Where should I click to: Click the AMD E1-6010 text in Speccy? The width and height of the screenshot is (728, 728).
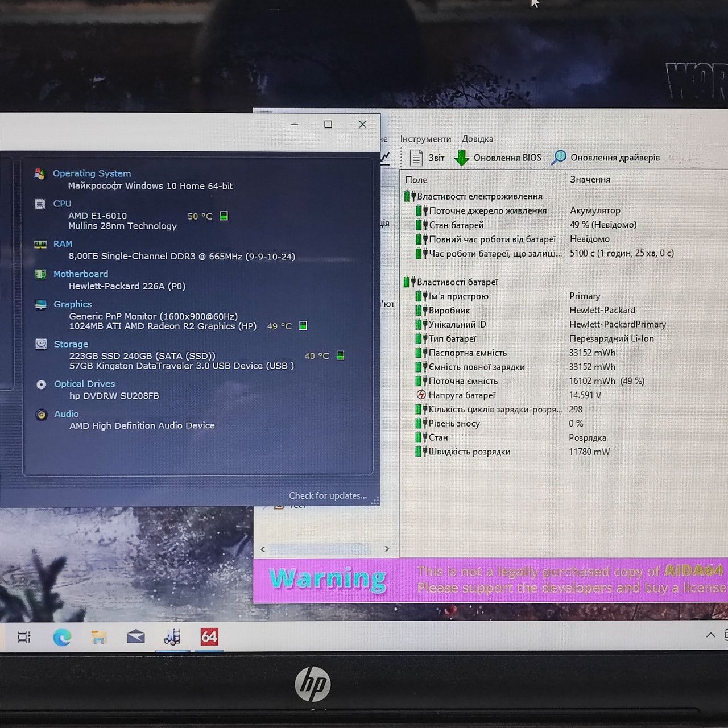pyautogui.click(x=97, y=216)
